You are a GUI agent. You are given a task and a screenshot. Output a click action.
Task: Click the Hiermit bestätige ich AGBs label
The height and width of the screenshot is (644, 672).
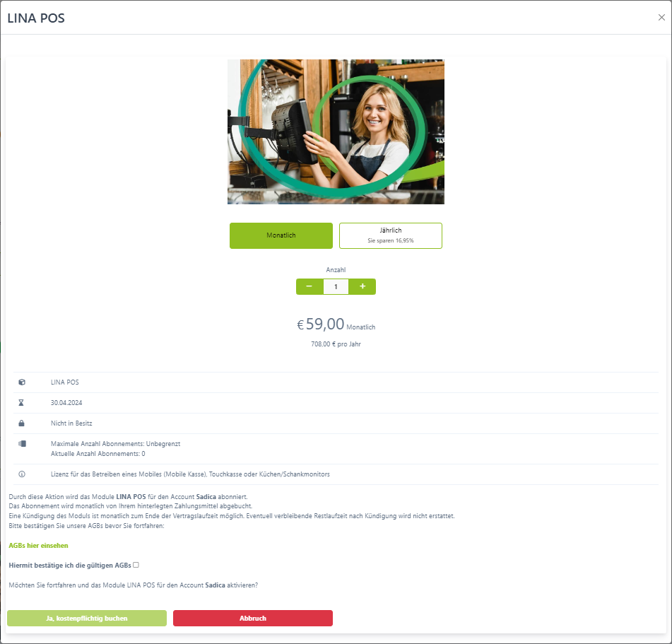(x=70, y=565)
